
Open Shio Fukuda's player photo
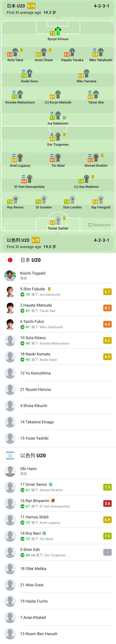pos(10,291)
